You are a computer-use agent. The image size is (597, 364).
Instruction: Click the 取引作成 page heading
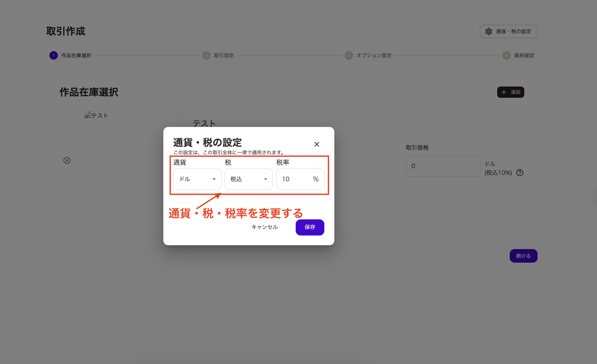pyautogui.click(x=66, y=31)
